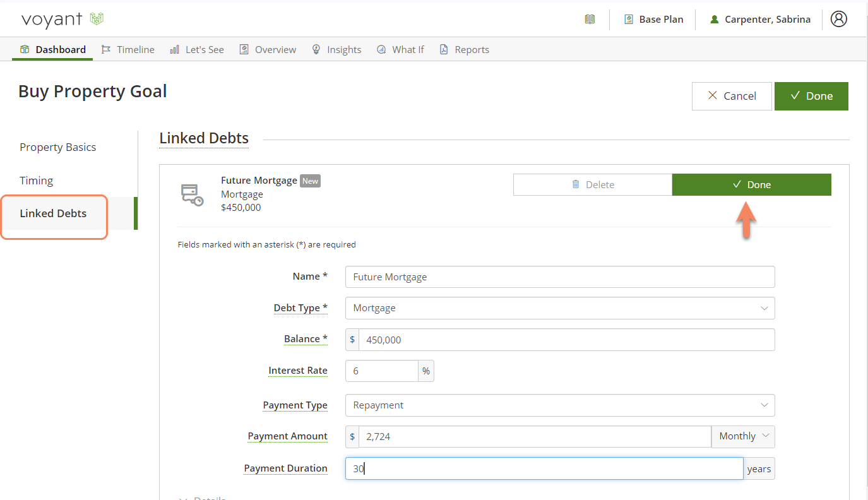Image resolution: width=868 pixels, height=500 pixels.
Task: Click the book icon in header
Action: pyautogui.click(x=590, y=20)
